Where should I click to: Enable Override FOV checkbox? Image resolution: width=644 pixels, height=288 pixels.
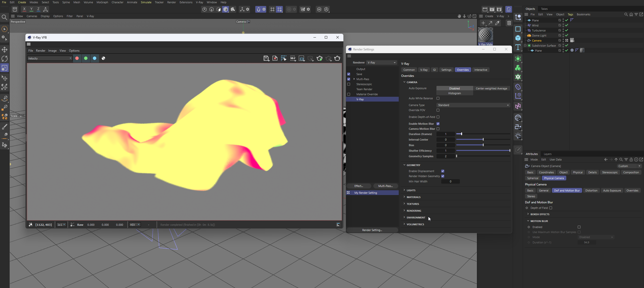pyautogui.click(x=438, y=110)
